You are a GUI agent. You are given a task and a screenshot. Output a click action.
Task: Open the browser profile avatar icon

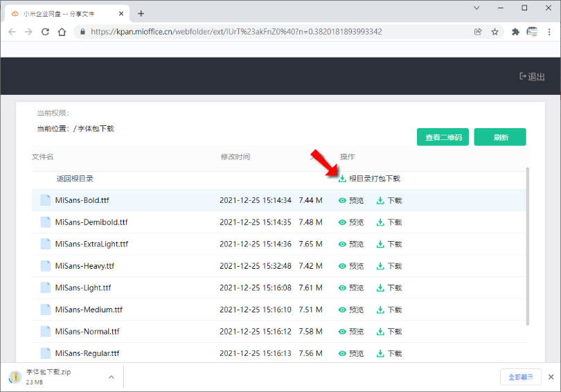(532, 32)
